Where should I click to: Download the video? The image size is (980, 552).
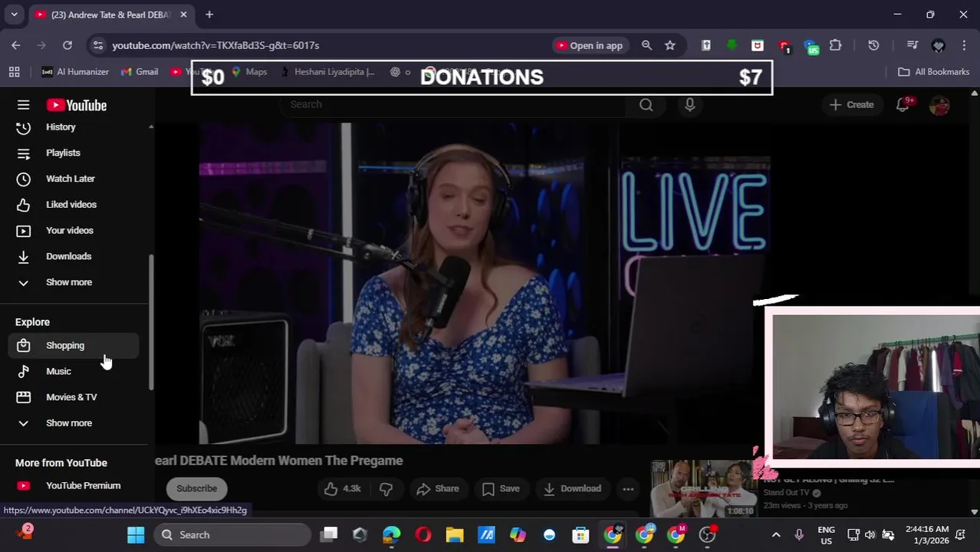tap(572, 488)
